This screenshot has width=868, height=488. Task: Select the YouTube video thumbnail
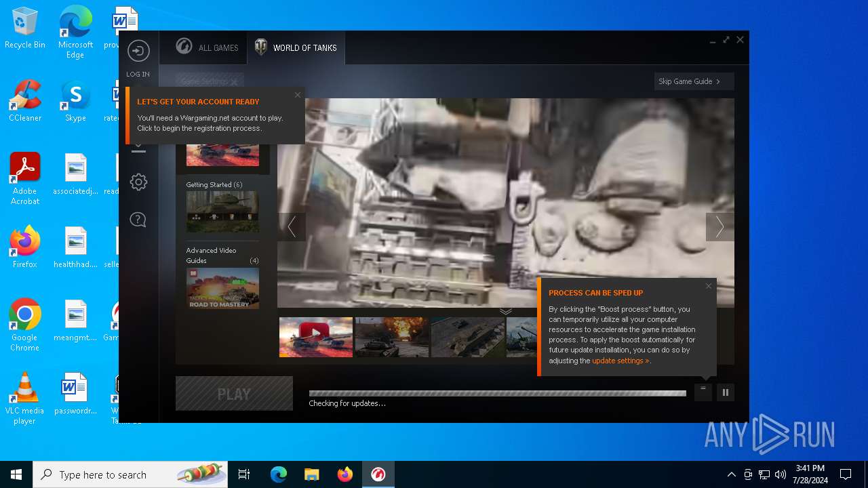[x=316, y=337]
